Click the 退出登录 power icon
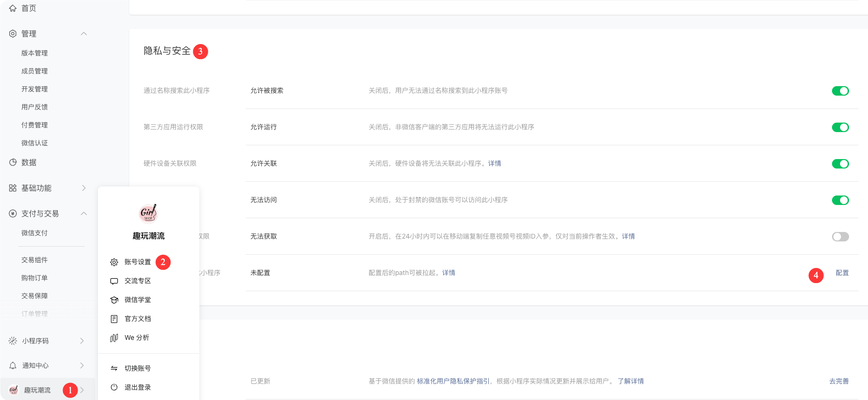868x400 pixels. coord(114,387)
